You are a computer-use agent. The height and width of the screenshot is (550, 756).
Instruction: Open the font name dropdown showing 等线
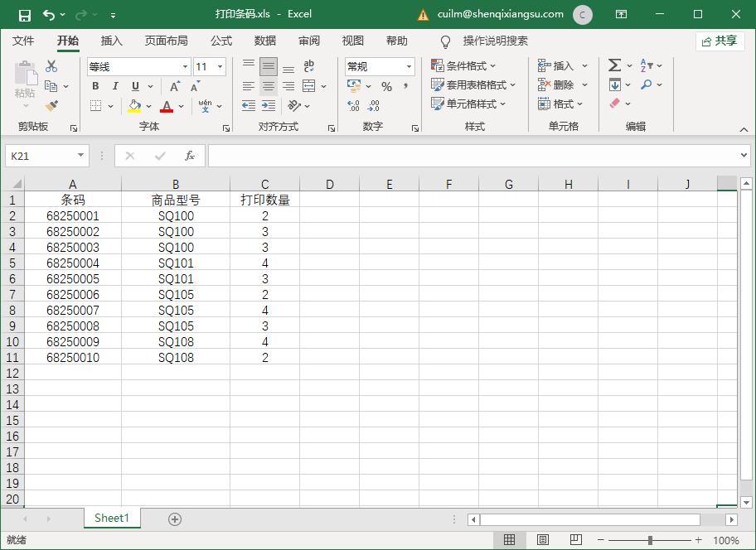coord(185,66)
